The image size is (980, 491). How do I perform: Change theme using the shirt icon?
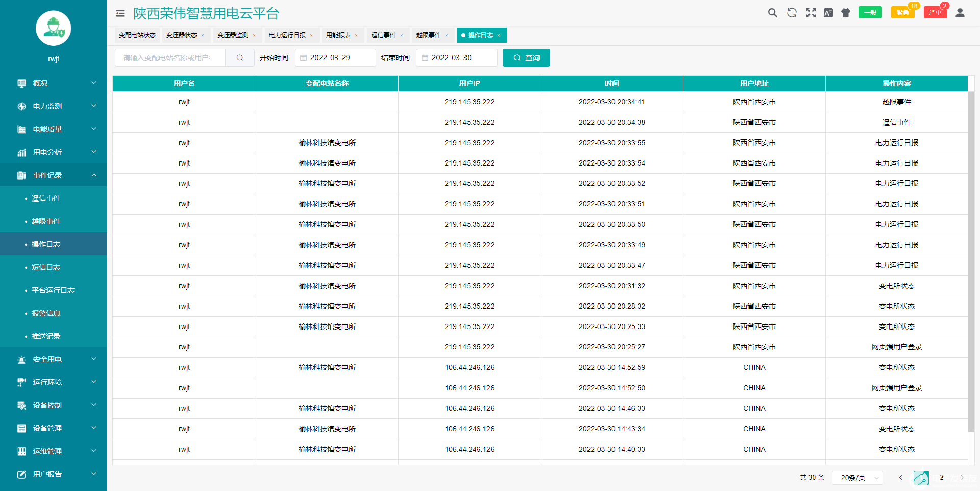(x=845, y=13)
